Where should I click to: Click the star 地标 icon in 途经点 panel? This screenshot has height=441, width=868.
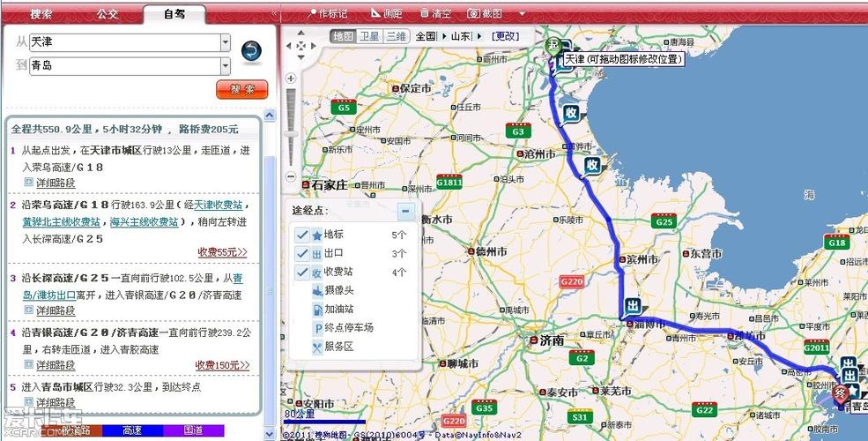pos(317,235)
